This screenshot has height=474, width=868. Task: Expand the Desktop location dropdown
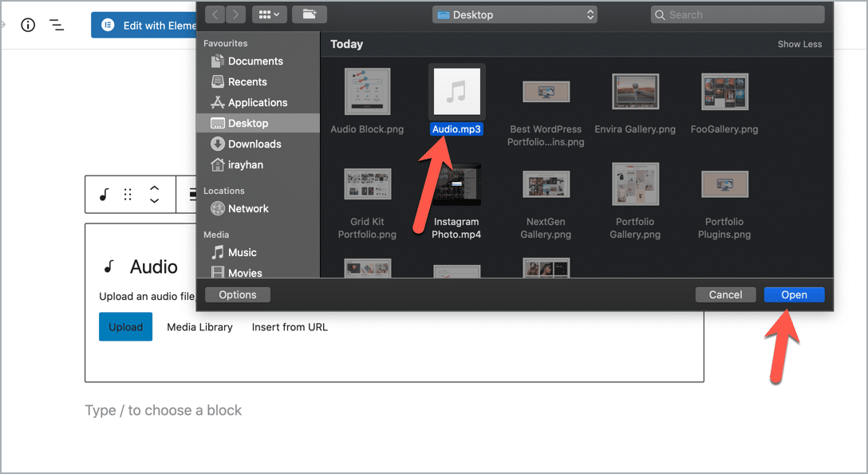[515, 14]
